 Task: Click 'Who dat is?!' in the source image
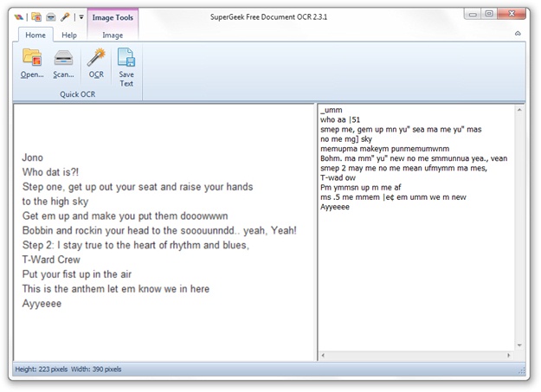pos(50,172)
